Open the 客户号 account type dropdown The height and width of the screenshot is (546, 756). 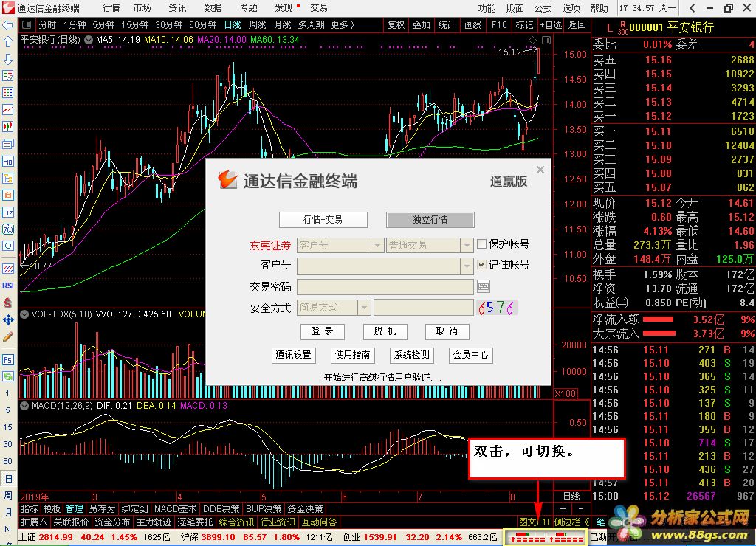[x=377, y=245]
